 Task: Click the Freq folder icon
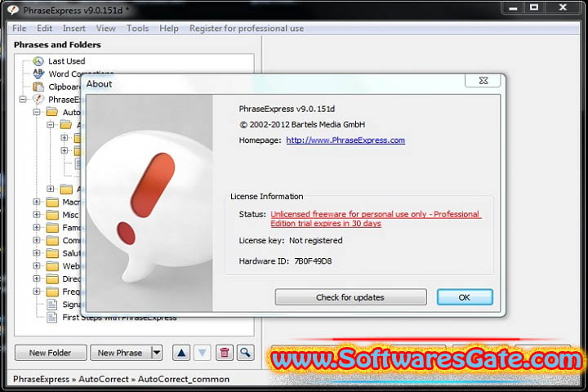(x=52, y=292)
